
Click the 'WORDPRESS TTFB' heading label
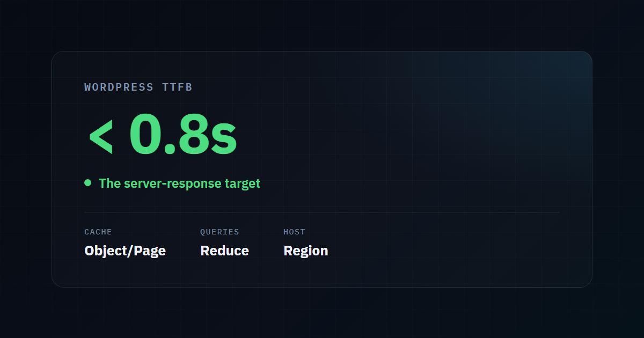(138, 87)
